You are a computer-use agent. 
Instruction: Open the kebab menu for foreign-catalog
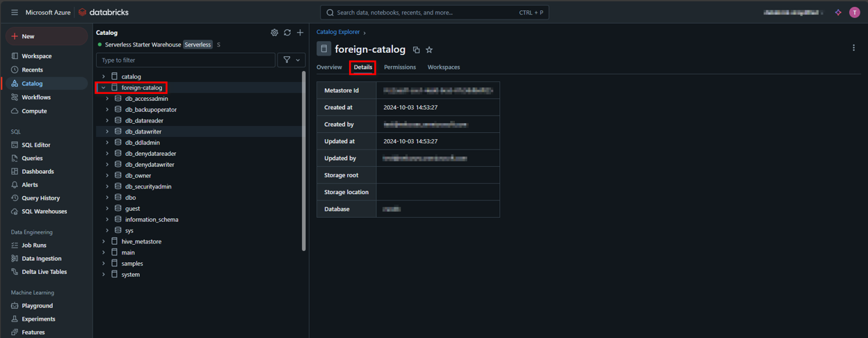click(x=853, y=48)
